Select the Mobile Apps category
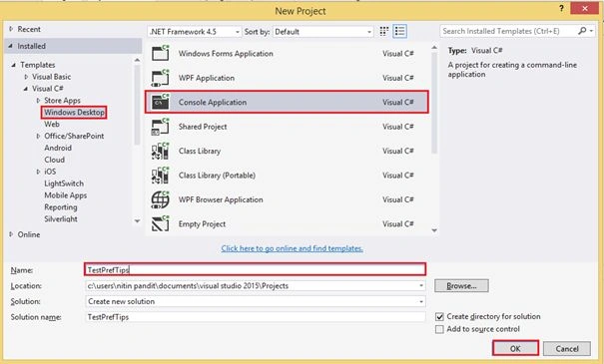 [x=66, y=195]
